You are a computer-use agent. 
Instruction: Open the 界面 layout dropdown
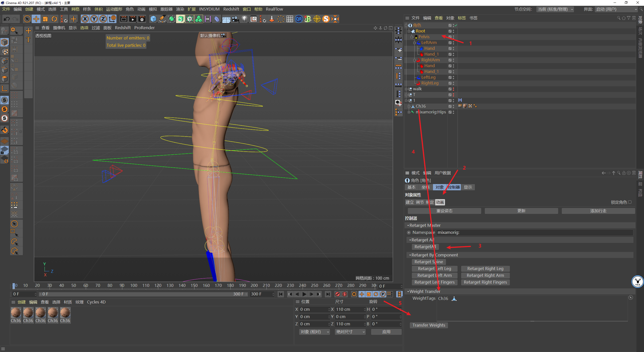[616, 9]
